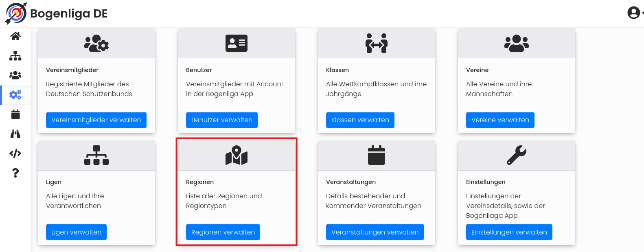Open the clubs group sidebar icon

(x=15, y=75)
